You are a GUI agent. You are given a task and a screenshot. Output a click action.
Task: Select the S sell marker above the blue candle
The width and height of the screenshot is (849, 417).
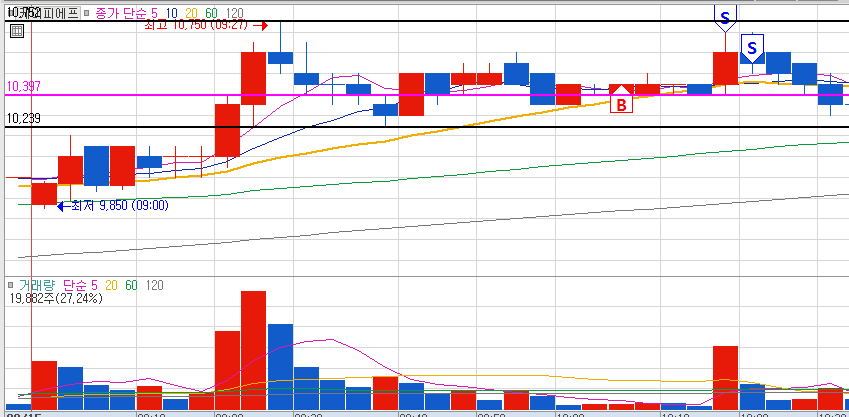752,48
